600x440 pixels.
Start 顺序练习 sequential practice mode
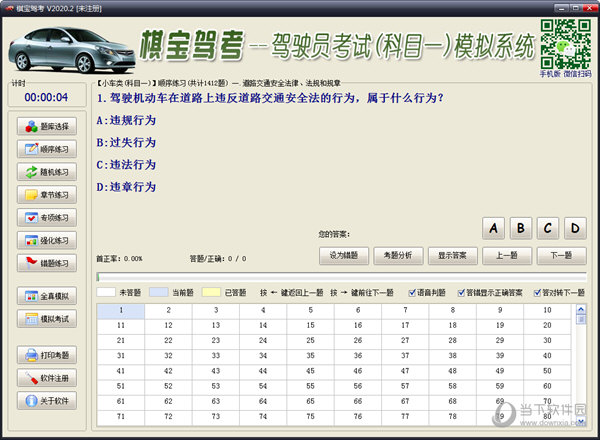(x=47, y=149)
